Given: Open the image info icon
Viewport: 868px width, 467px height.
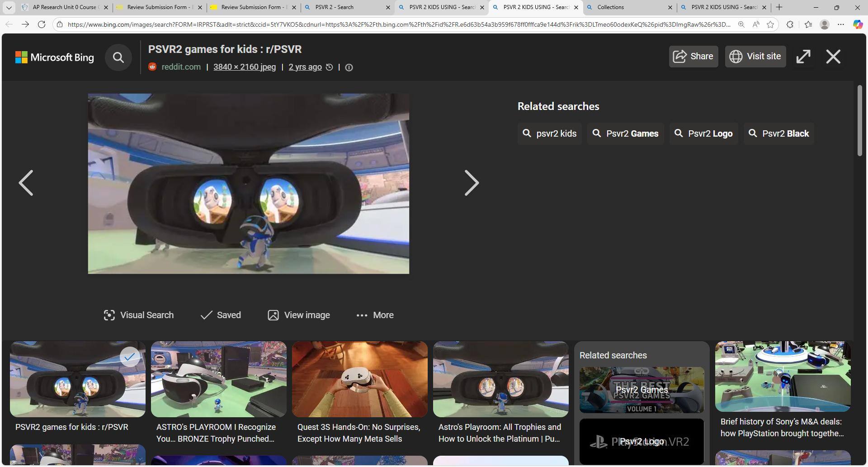Looking at the screenshot, I should pos(349,67).
